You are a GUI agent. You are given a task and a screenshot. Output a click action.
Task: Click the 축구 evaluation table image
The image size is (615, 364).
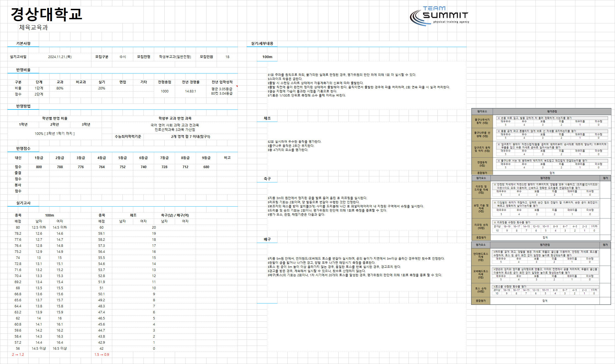click(541, 208)
